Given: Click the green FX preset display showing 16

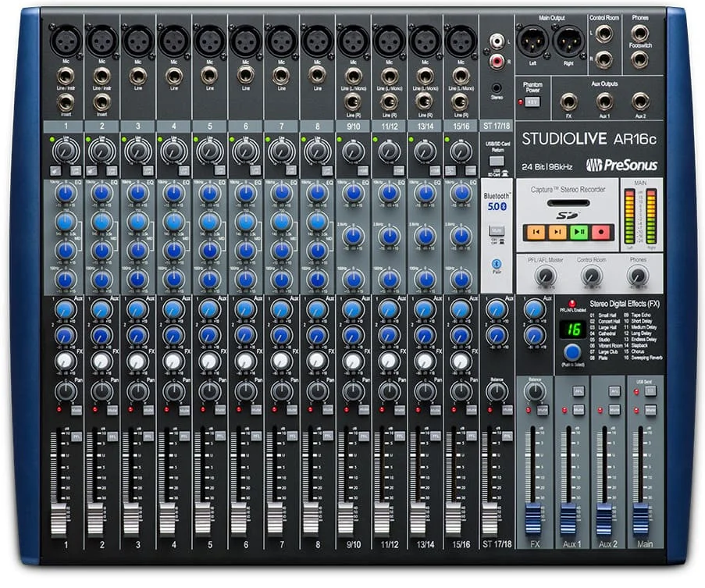Looking at the screenshot, I should [572, 329].
